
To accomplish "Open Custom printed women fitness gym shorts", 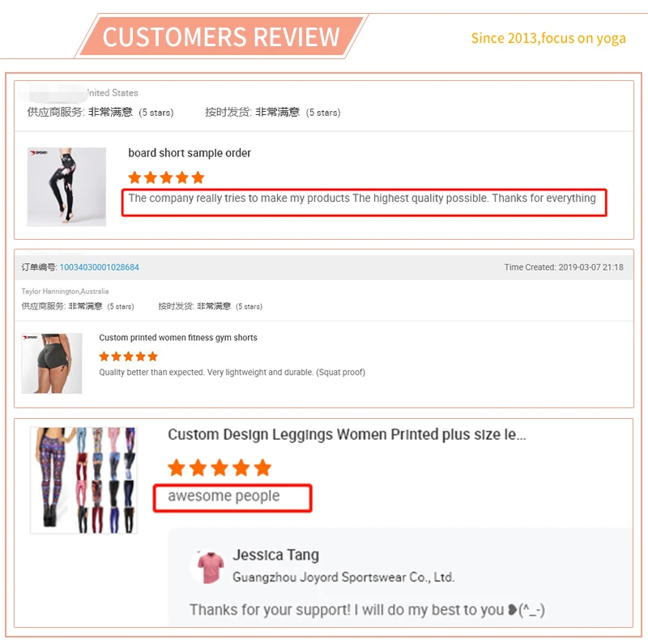I will [x=178, y=338].
